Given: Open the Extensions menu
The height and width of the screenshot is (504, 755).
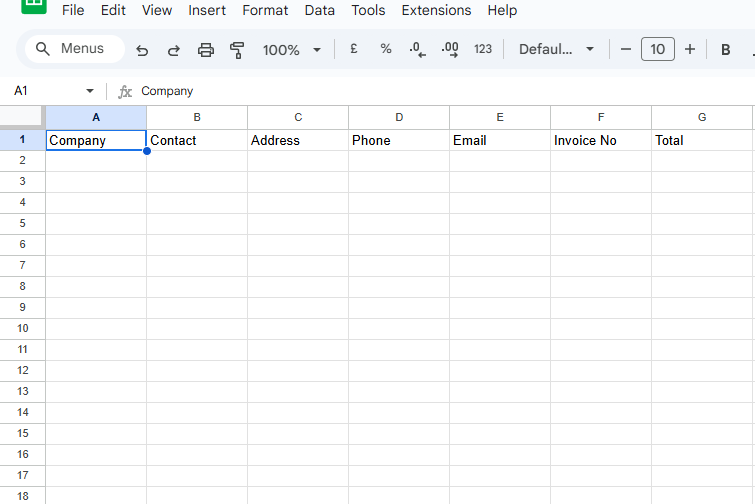Looking at the screenshot, I should click(x=436, y=10).
